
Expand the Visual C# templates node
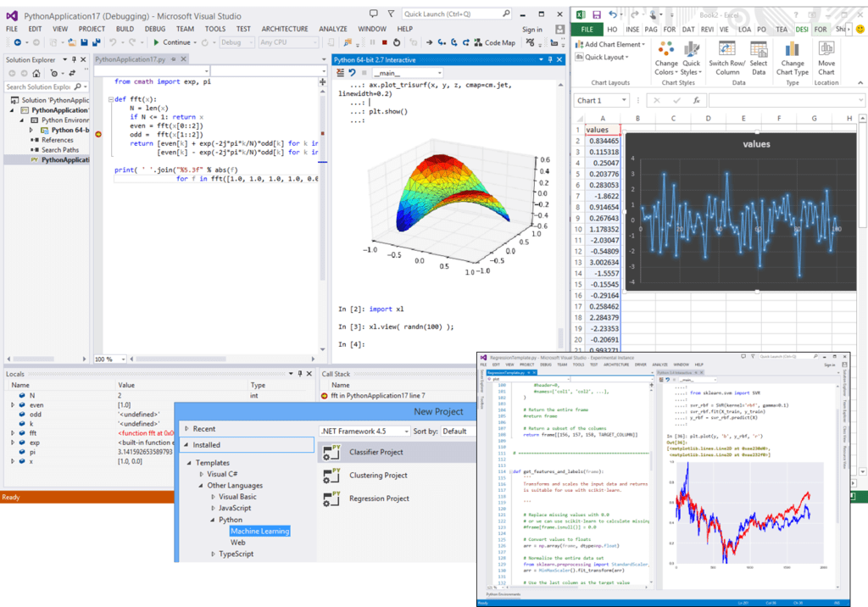(x=200, y=475)
